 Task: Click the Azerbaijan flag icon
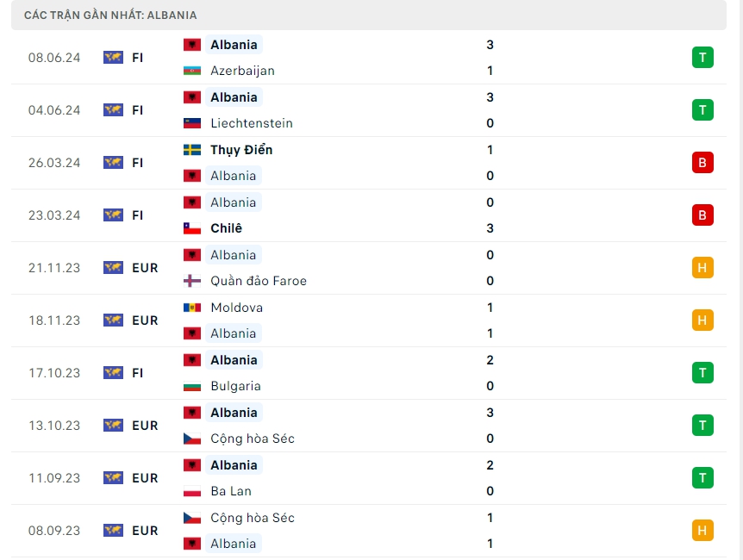coord(192,71)
